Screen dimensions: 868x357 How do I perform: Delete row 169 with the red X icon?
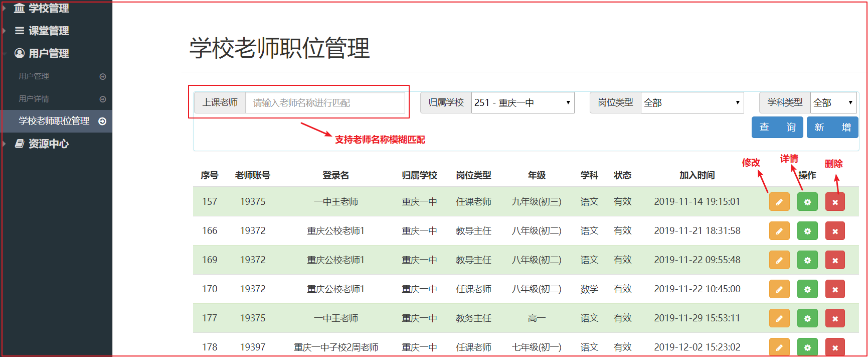click(x=835, y=260)
